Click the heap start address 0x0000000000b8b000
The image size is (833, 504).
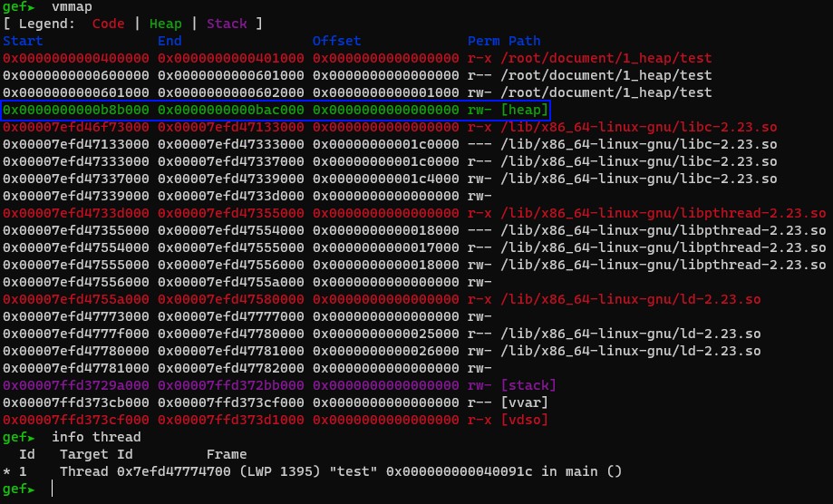point(76,110)
